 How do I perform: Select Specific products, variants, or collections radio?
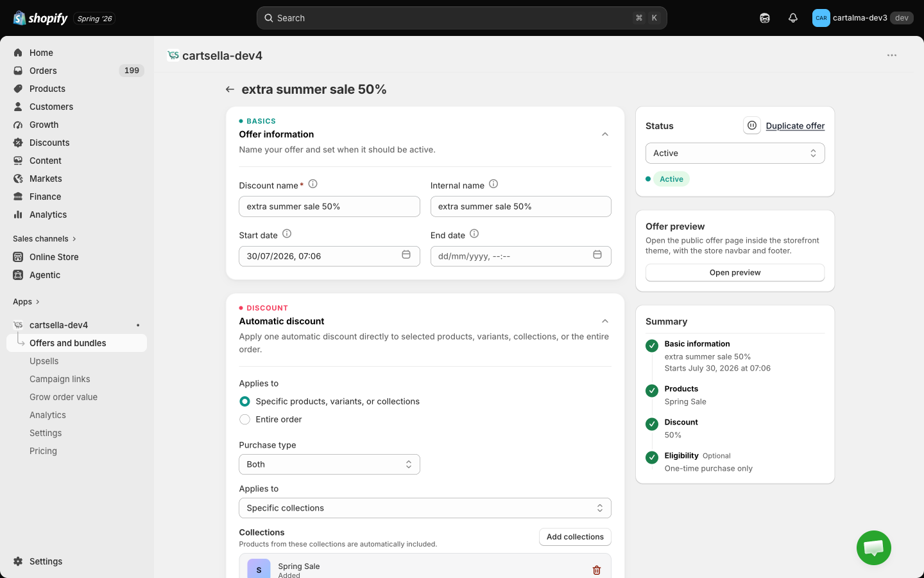(244, 401)
